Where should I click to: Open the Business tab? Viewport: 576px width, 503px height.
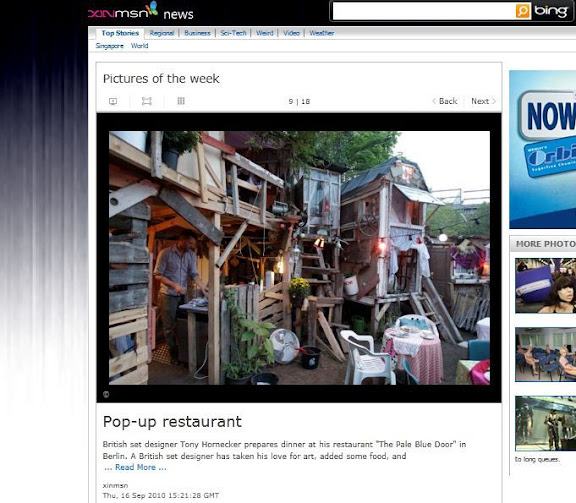coord(197,33)
